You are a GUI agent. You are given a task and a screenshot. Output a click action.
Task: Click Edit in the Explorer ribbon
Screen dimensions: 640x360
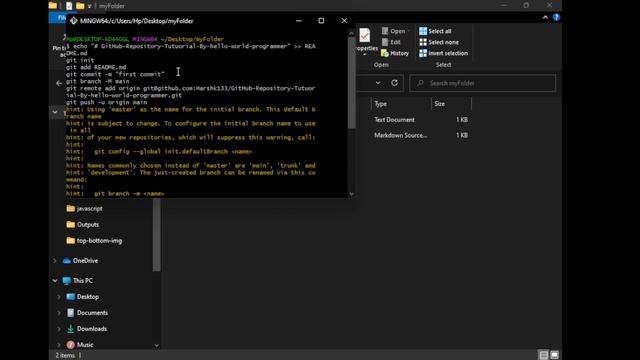pyautogui.click(x=391, y=42)
